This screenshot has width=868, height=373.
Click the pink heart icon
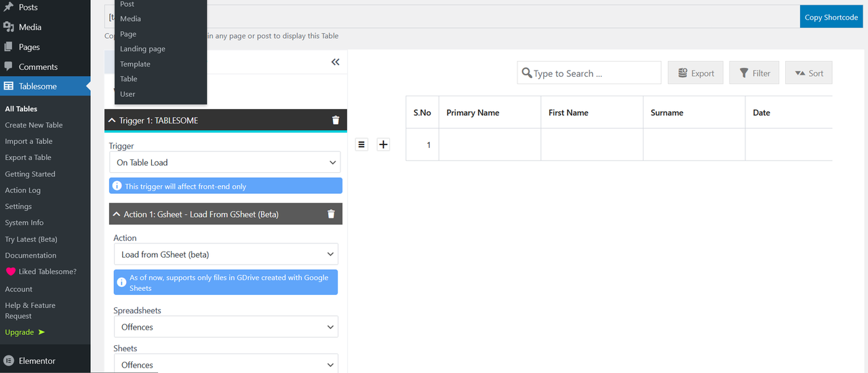10,271
